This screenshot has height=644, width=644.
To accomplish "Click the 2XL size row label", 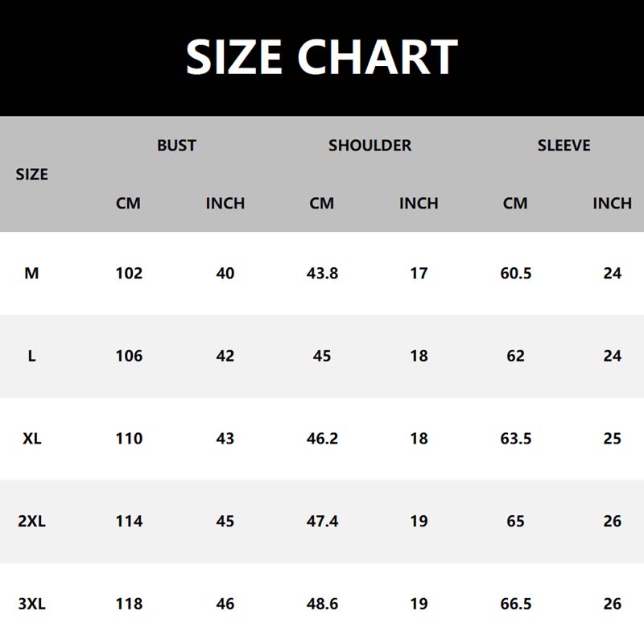I will click(x=31, y=522).
